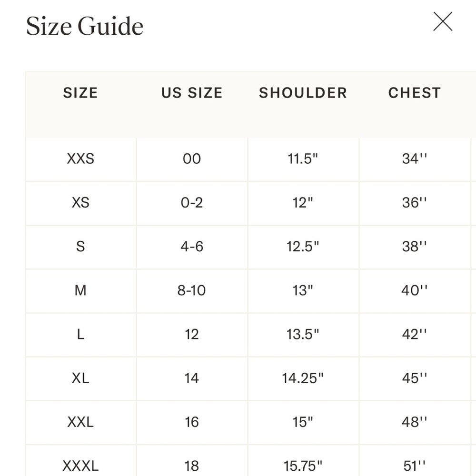Click the CHEST column header
This screenshot has width=476, height=476.
(x=415, y=93)
